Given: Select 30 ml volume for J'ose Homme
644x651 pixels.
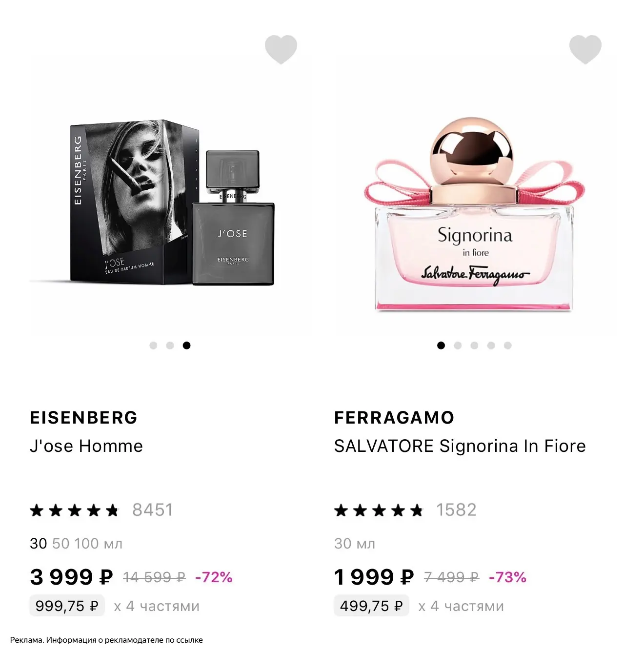Looking at the screenshot, I should [x=39, y=544].
